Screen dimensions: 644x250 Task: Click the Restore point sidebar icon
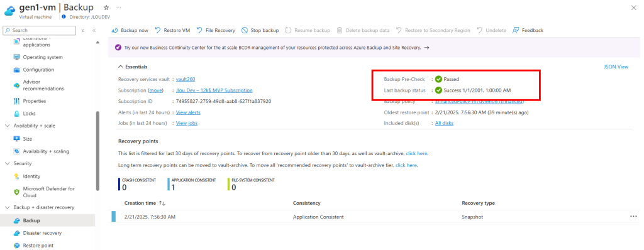click(x=17, y=246)
